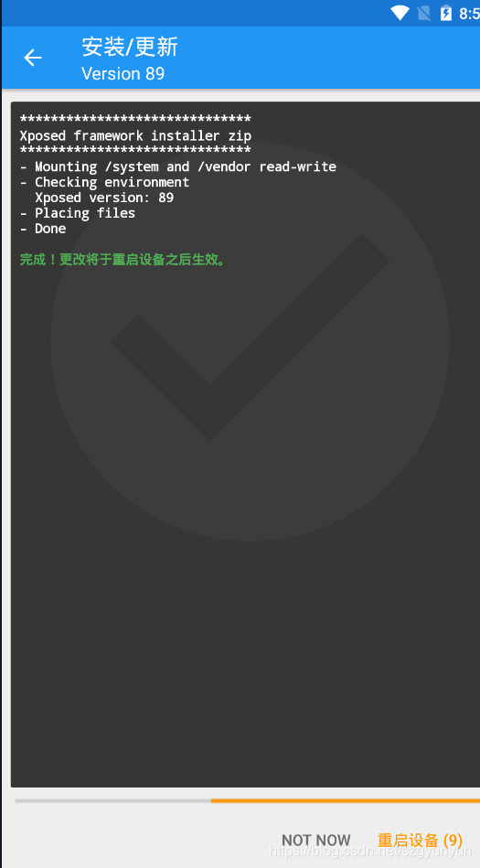Click the 'Placing files' log line
Image resolution: width=480 pixels, height=868 pixels.
78,213
